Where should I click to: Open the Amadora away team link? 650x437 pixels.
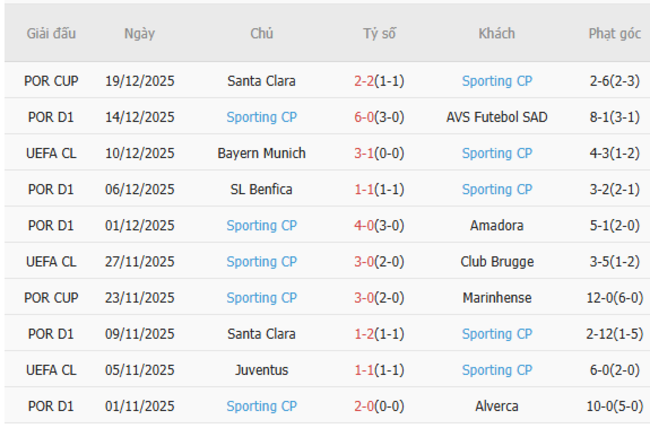click(496, 226)
